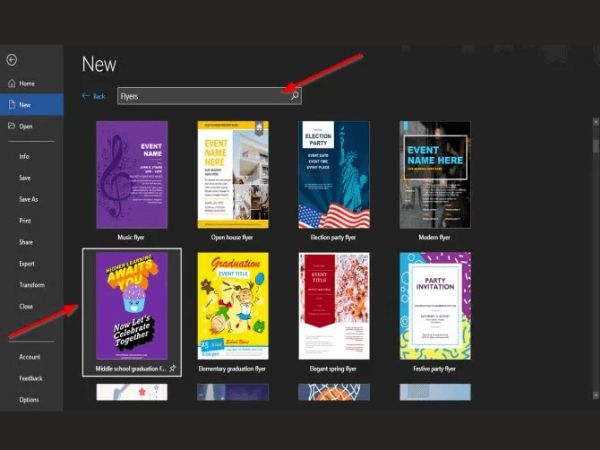Click the Home icon in sidebar
Image resolution: width=600 pixels, height=450 pixels.
coord(11,83)
